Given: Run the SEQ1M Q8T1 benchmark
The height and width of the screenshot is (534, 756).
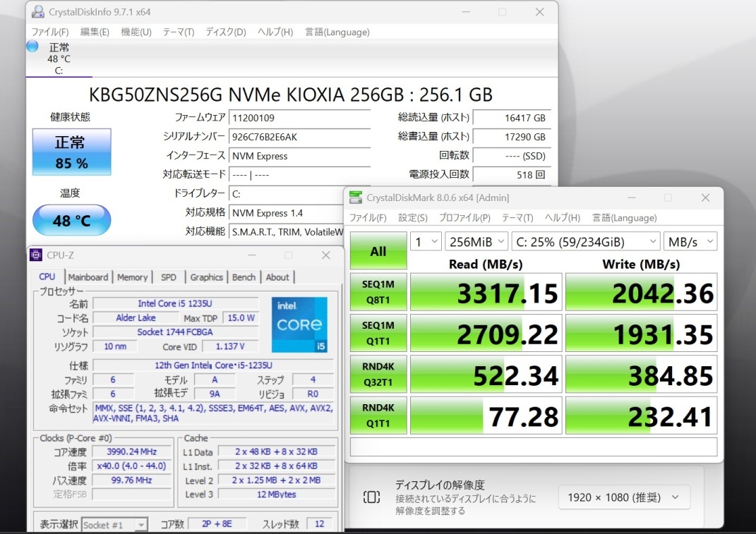Looking at the screenshot, I should (x=378, y=291).
